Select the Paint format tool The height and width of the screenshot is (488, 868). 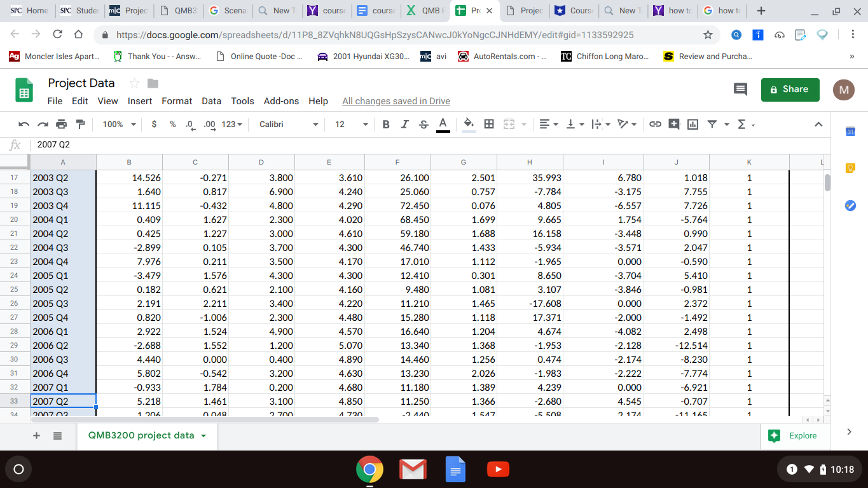click(x=80, y=125)
